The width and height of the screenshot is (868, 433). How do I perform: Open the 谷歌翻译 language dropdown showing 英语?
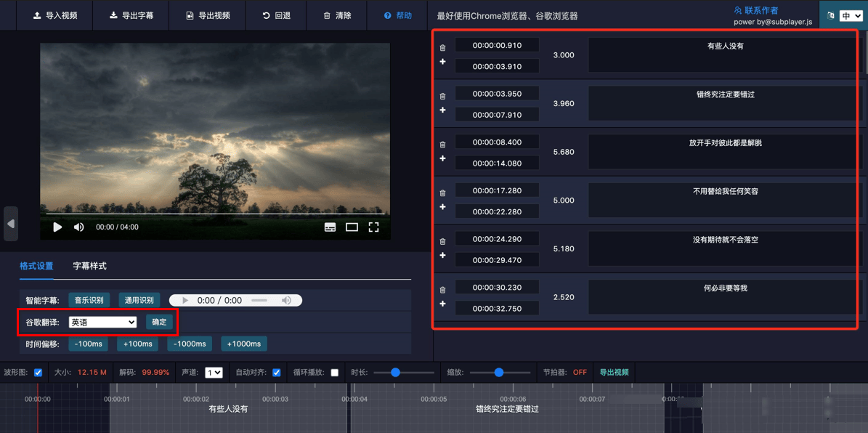103,322
